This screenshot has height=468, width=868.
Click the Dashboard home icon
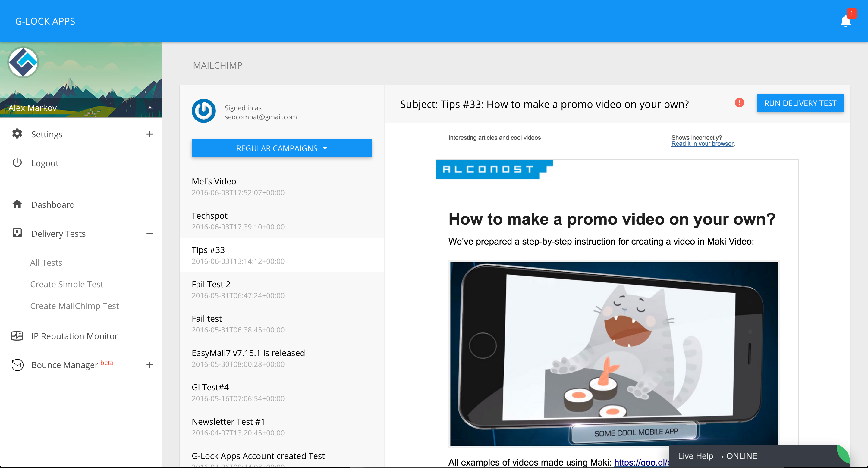tap(17, 204)
